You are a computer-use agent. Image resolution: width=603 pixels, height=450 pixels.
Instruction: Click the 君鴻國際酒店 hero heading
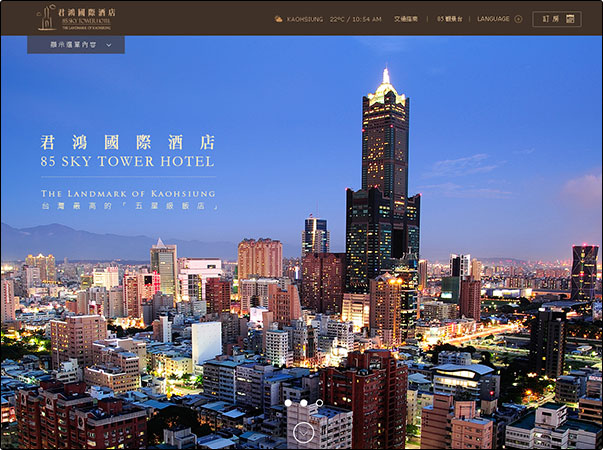pos(127,142)
